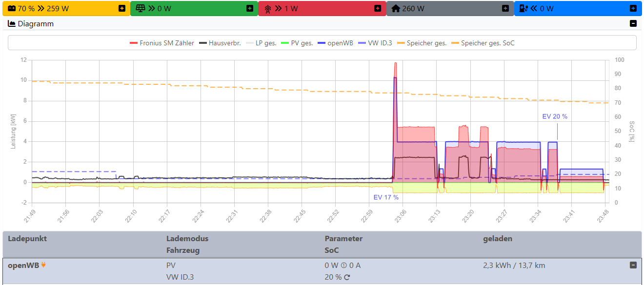This screenshot has width=644, height=285.
Task: Collapse the openWB charge point row
Action: coord(633,265)
